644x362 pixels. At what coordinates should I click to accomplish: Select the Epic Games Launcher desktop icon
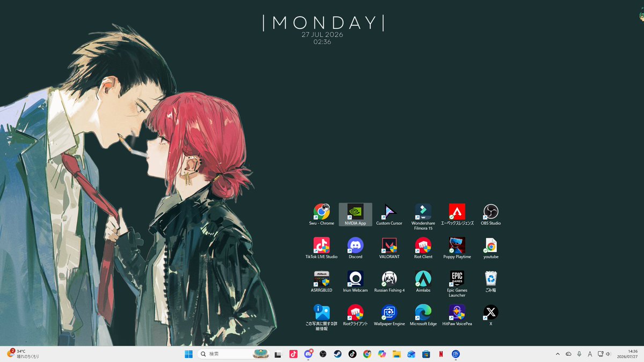click(457, 284)
